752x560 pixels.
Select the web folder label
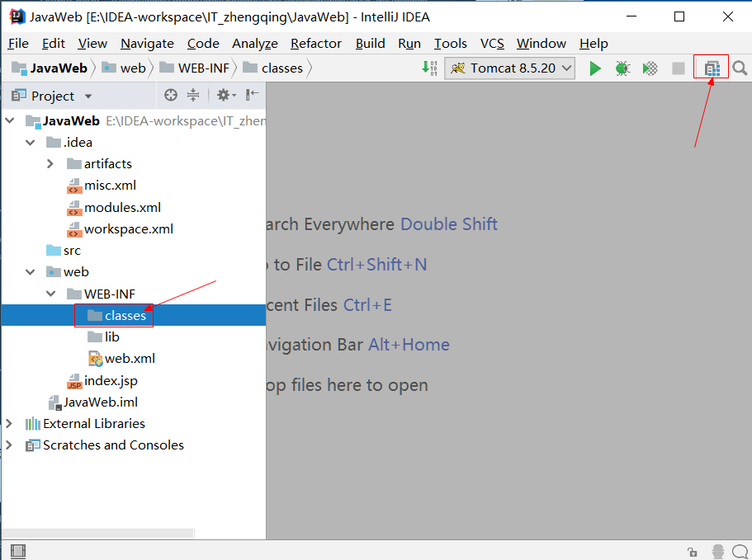(76, 272)
